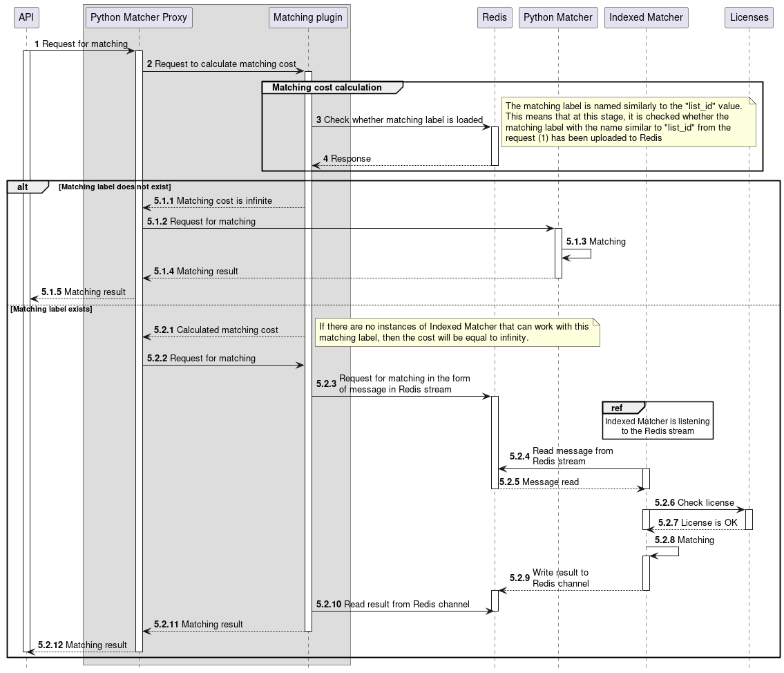The width and height of the screenshot is (784, 673).
Task: Select the Licenses participant box
Action: 749,17
